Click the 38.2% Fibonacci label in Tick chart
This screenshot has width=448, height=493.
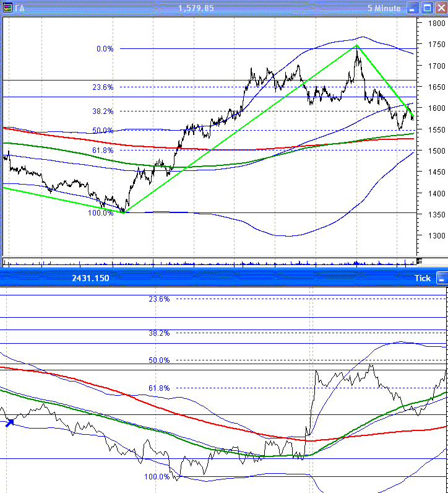pyautogui.click(x=159, y=333)
